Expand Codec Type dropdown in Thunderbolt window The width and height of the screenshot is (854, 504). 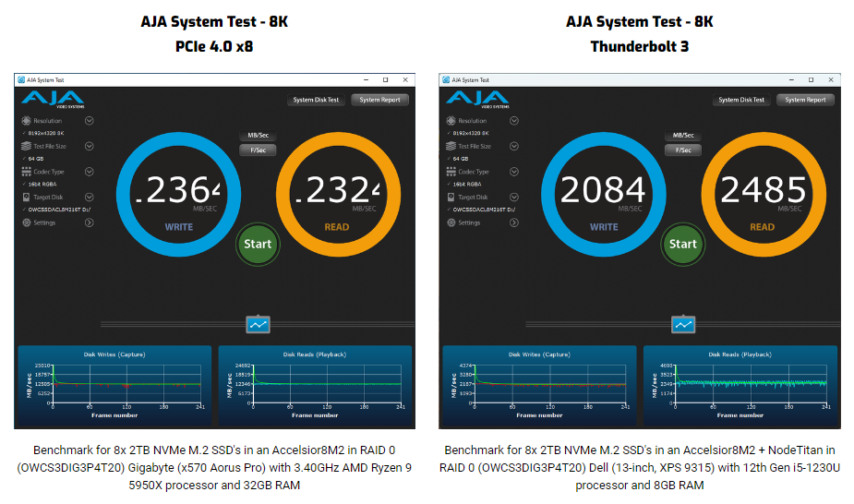click(514, 172)
